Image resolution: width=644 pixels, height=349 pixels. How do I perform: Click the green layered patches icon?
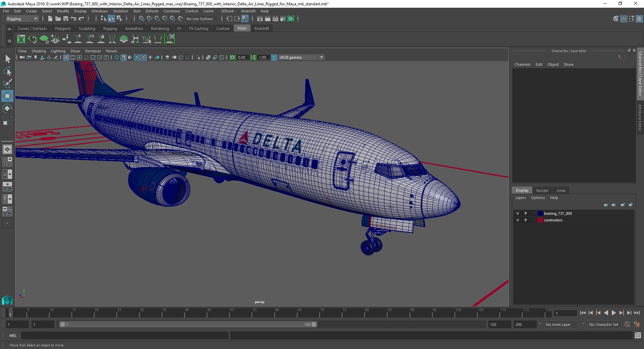pyautogui.click(x=124, y=39)
